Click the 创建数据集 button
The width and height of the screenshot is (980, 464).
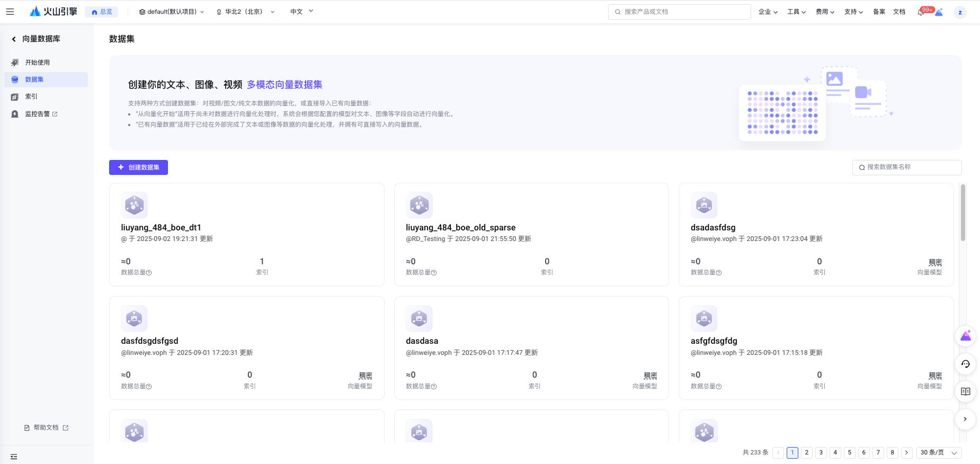coord(138,167)
